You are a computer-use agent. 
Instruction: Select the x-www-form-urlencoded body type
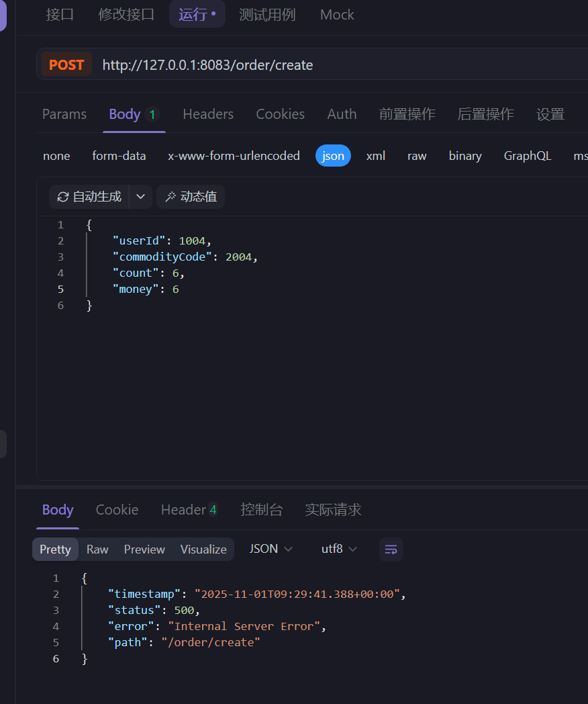[x=234, y=156]
